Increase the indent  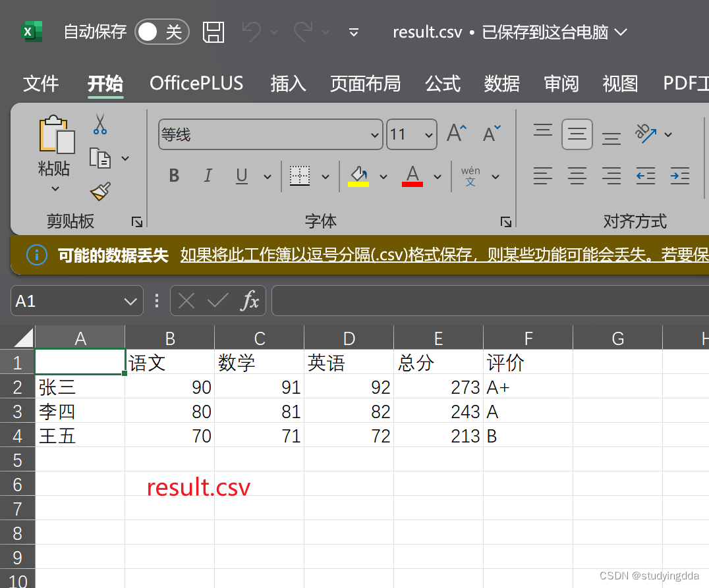(x=680, y=176)
